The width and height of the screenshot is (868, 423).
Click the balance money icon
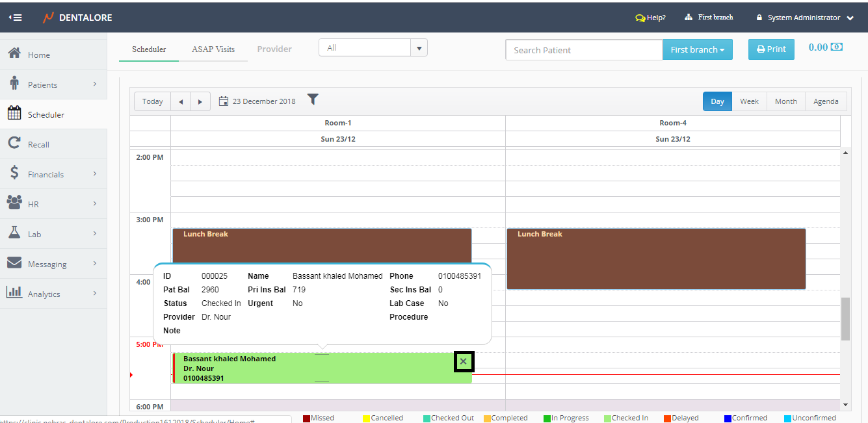click(x=837, y=47)
